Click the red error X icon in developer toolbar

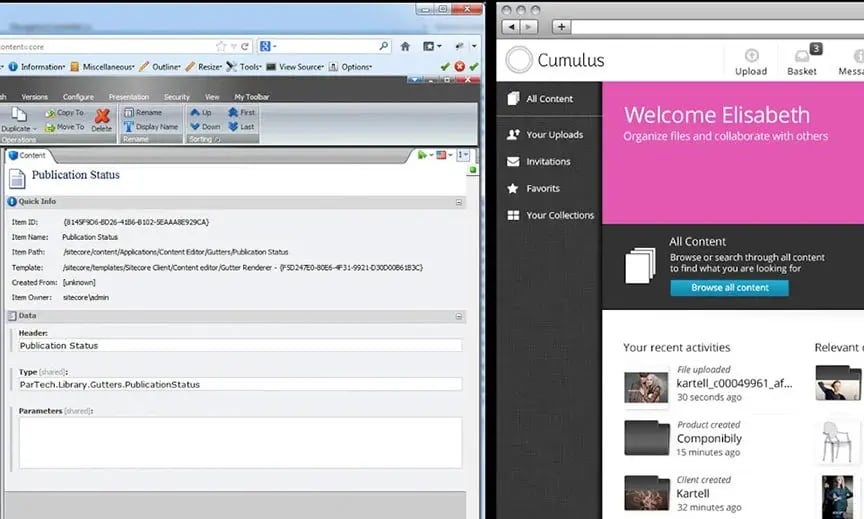click(459, 67)
